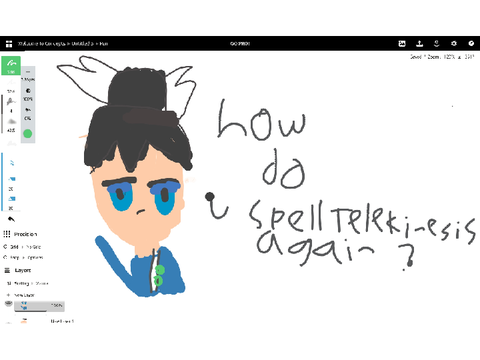Expand the Layers panel
The width and height of the screenshot is (480, 360).
[x=18, y=270]
